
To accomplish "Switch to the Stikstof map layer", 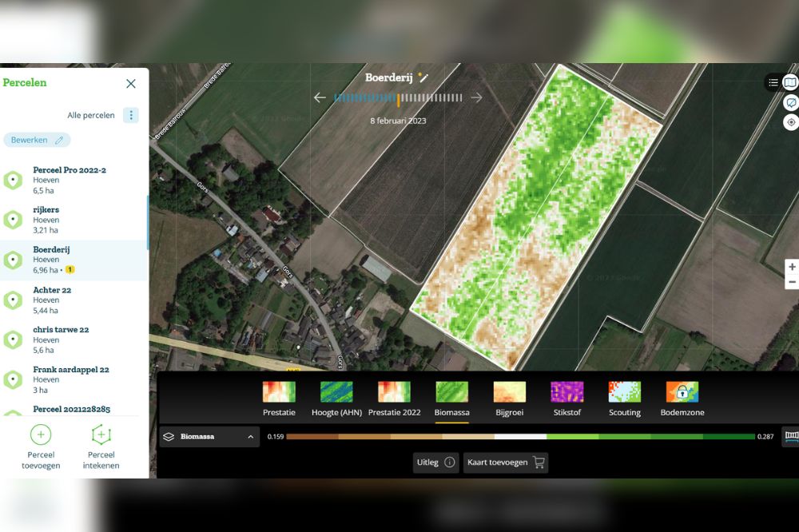I will click(x=566, y=398).
